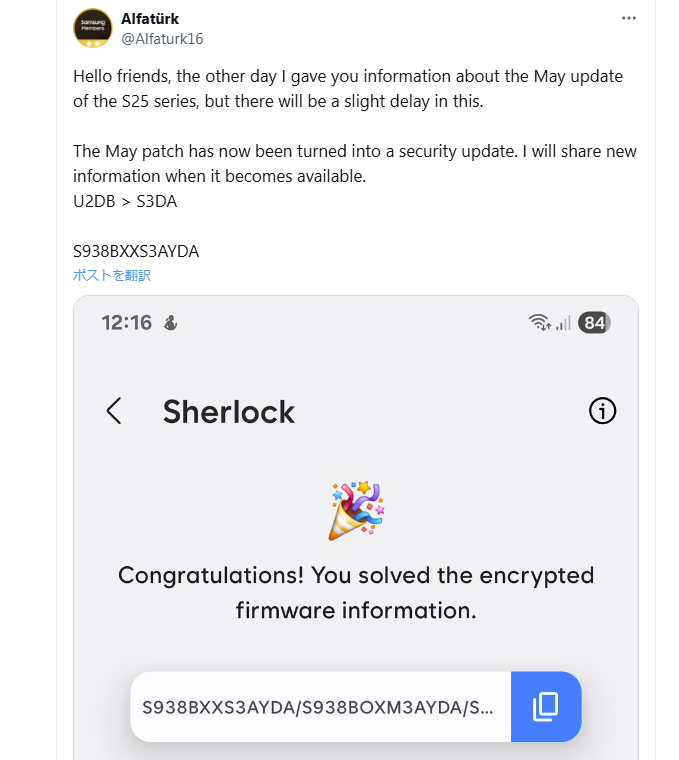Click the U2DB > S3DA line
The image size is (679, 760).
point(125,201)
